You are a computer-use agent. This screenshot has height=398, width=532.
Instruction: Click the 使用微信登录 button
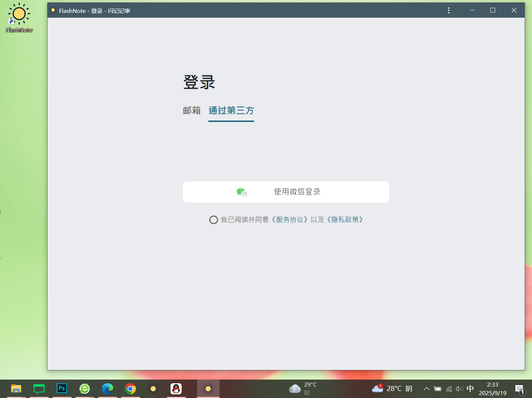286,192
